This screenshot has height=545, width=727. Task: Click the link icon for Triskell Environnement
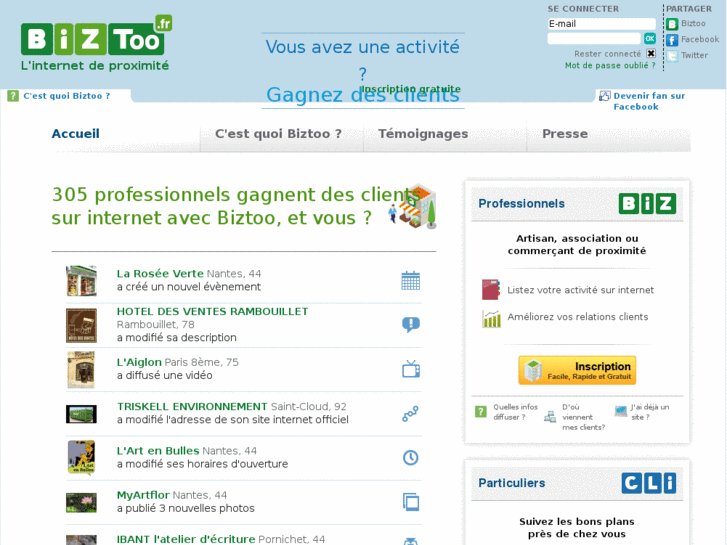coord(410,414)
